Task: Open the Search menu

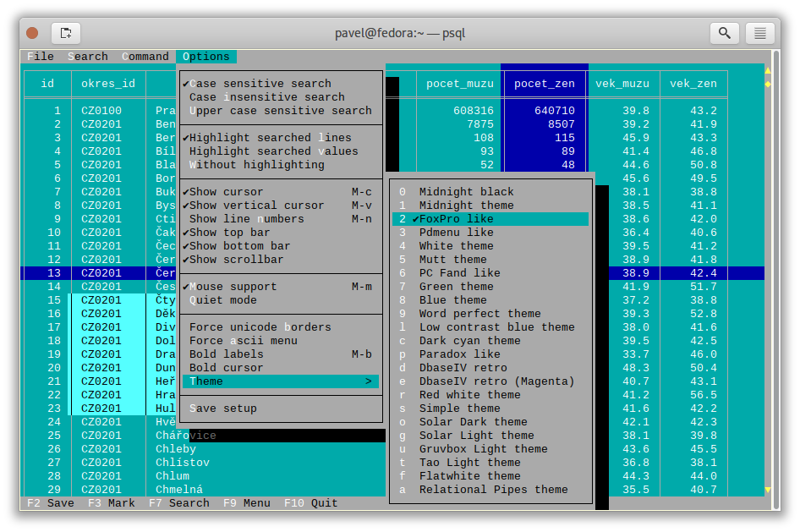Action: pyautogui.click(x=88, y=57)
